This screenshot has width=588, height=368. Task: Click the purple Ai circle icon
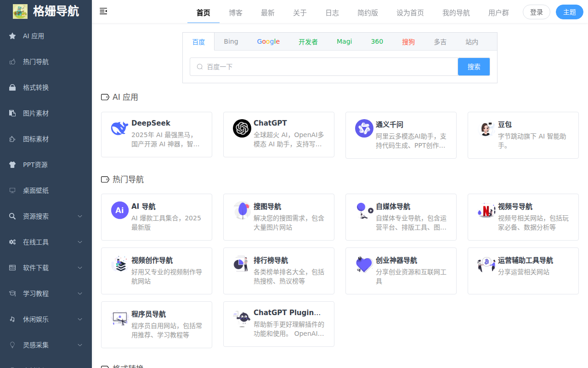pyautogui.click(x=120, y=210)
